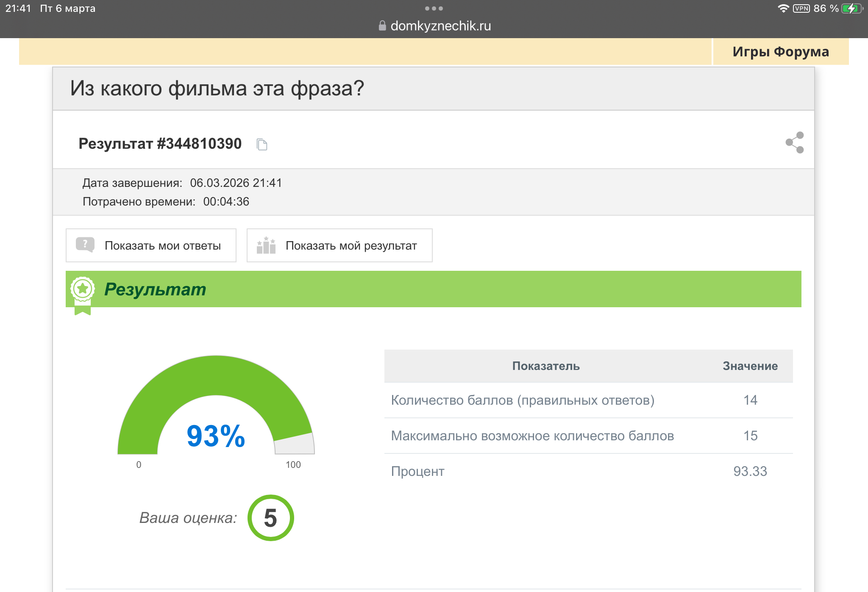Tap the Wi-Fi status icon

pyautogui.click(x=783, y=8)
